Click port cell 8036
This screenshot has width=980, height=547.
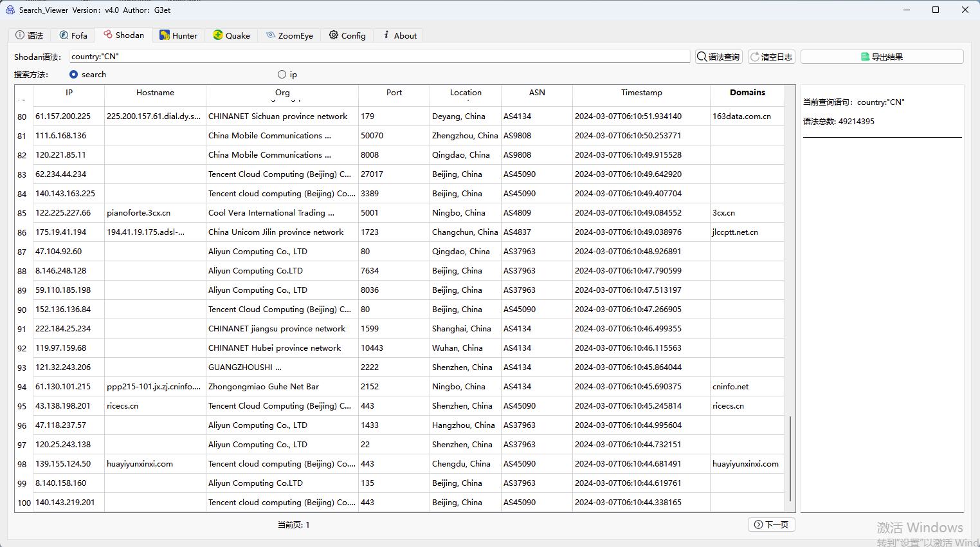pos(394,290)
